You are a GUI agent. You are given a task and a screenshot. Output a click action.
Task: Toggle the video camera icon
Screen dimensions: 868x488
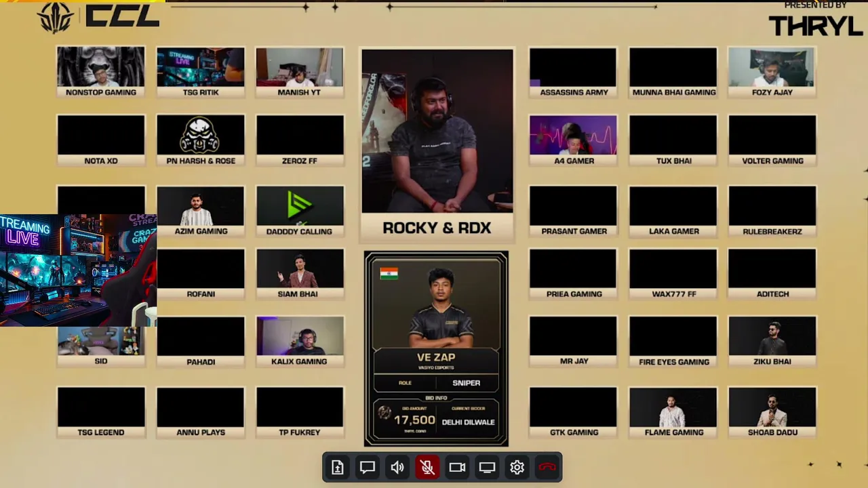coord(457,467)
